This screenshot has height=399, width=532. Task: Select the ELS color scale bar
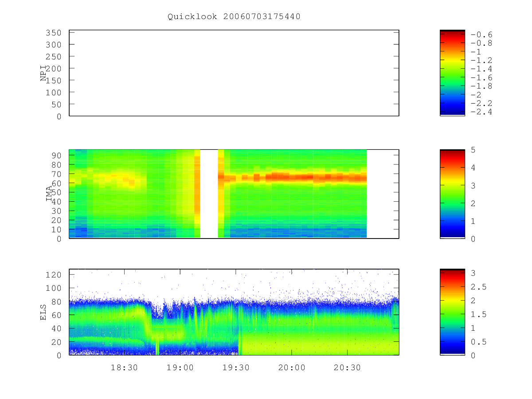pyautogui.click(x=452, y=312)
